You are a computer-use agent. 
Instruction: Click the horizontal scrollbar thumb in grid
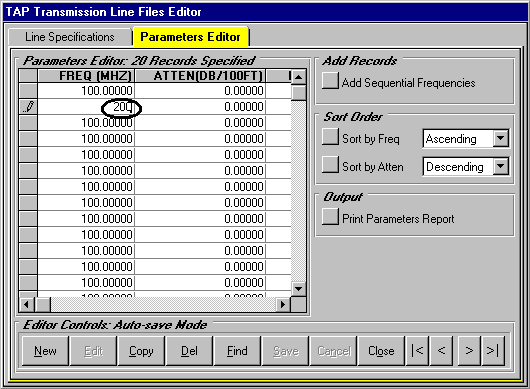point(43,305)
